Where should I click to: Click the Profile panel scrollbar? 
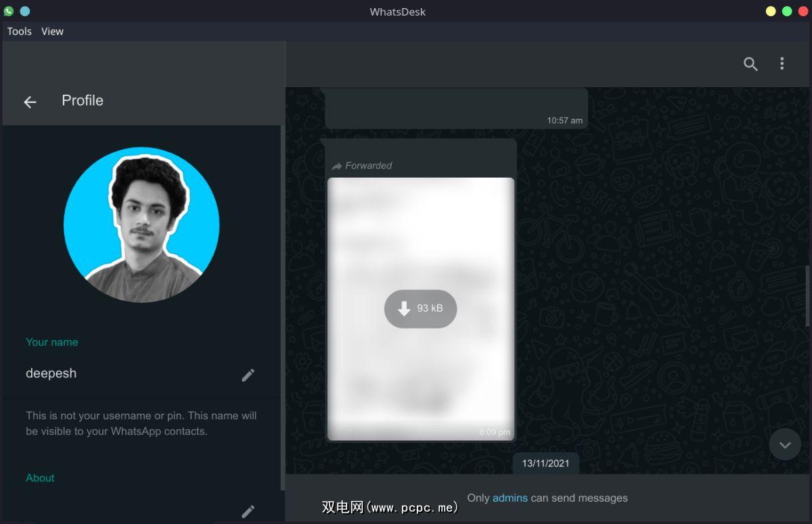click(x=282, y=308)
